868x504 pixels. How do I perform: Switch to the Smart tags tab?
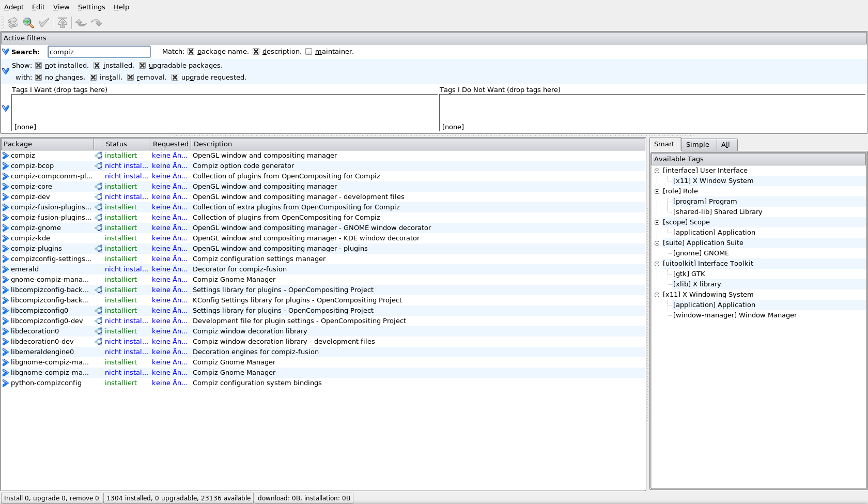pyautogui.click(x=664, y=144)
